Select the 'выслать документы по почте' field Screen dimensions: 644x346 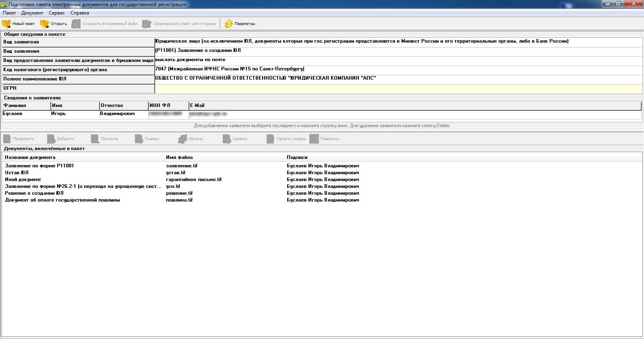(398, 60)
